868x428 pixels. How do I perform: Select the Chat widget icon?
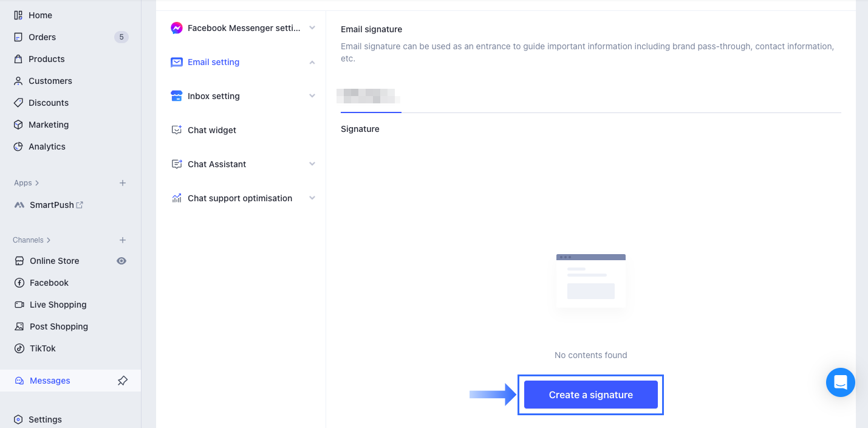177,129
